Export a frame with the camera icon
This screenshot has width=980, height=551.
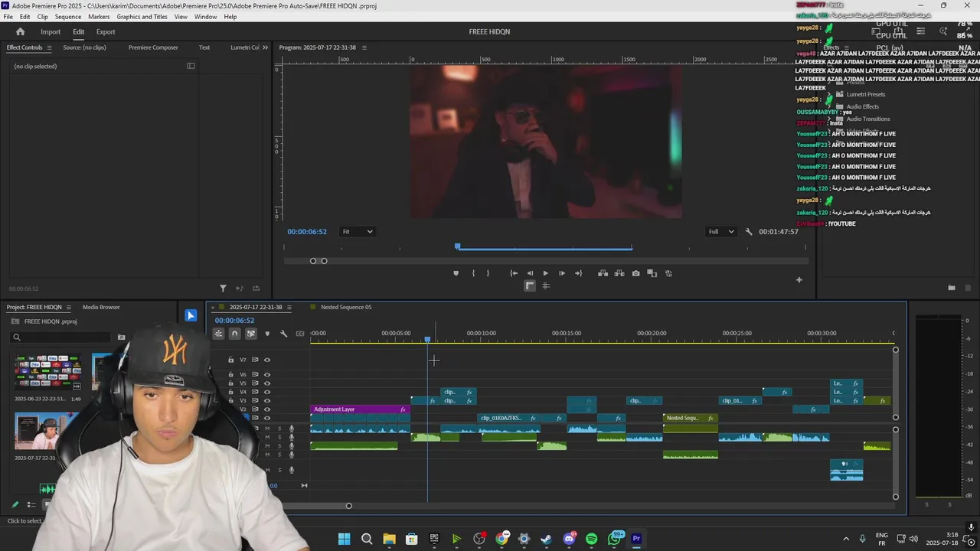[635, 273]
